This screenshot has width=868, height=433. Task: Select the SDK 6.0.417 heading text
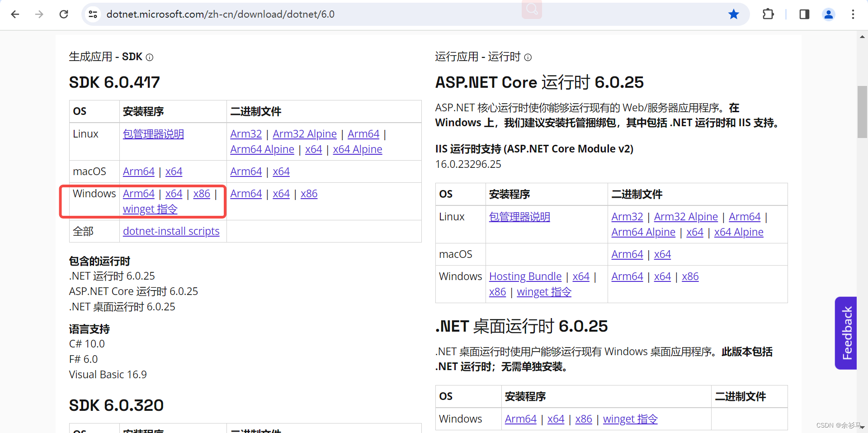click(114, 82)
